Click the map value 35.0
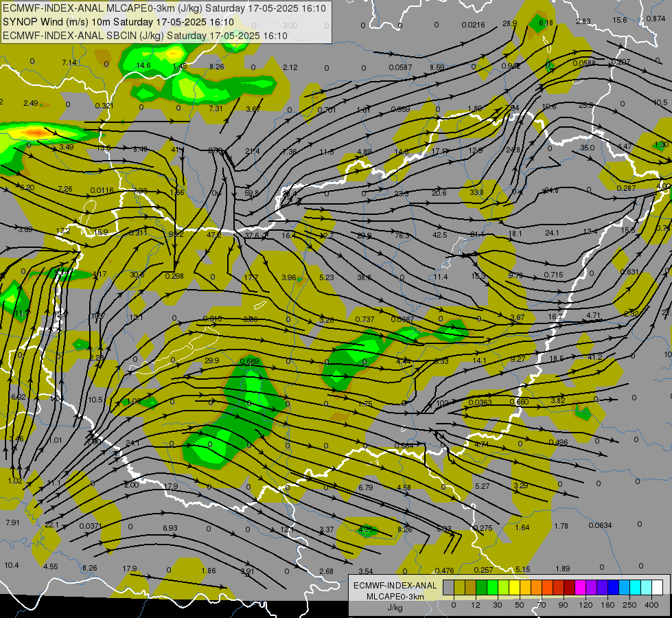This screenshot has width=672, height=618. click(587, 148)
